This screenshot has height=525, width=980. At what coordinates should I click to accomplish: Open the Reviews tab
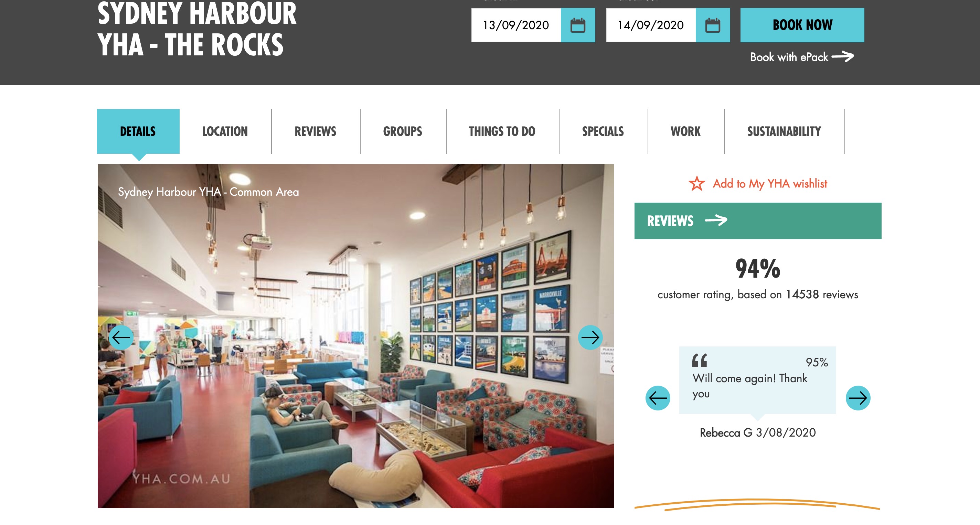point(316,131)
